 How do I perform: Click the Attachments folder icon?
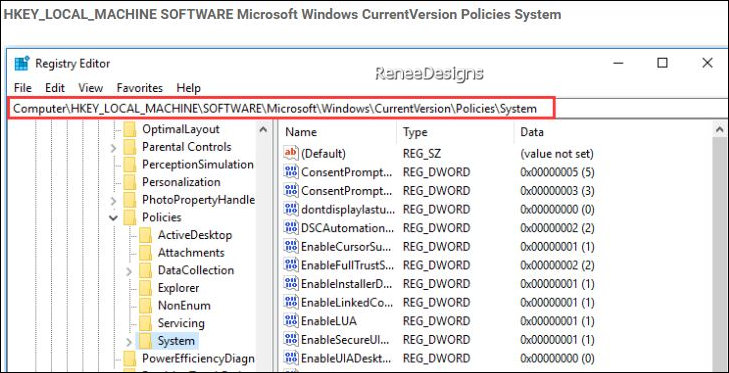[x=146, y=253]
